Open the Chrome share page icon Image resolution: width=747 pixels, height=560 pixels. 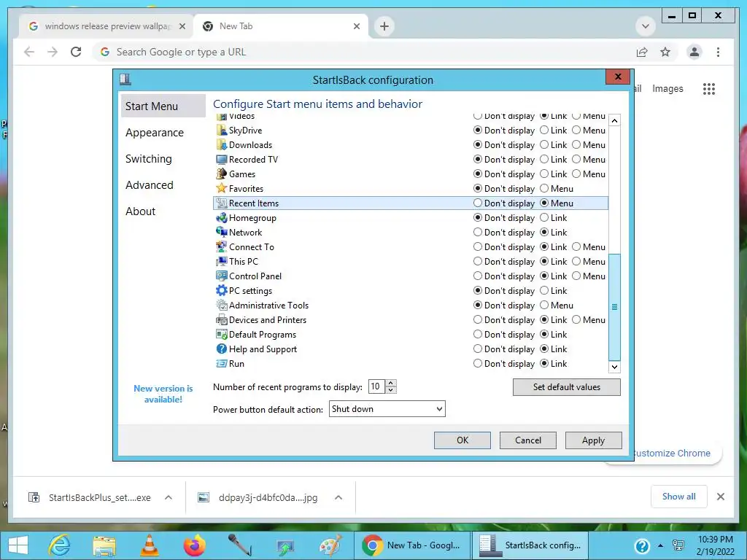[642, 52]
